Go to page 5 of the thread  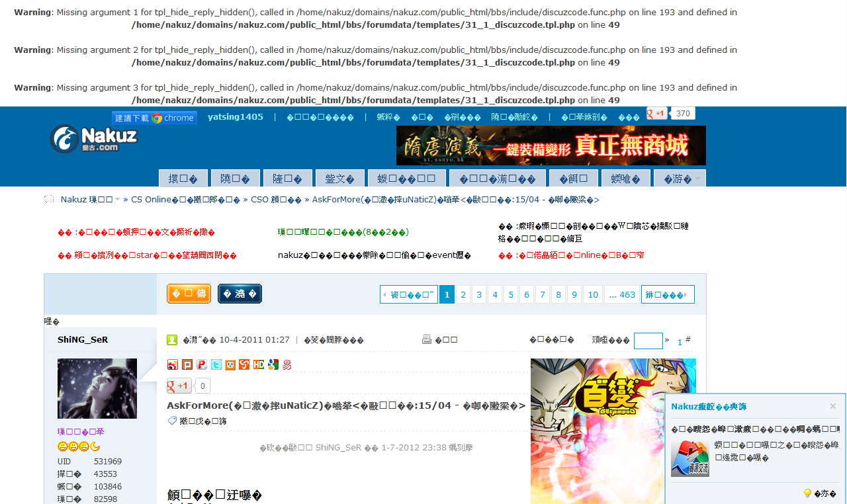(511, 295)
